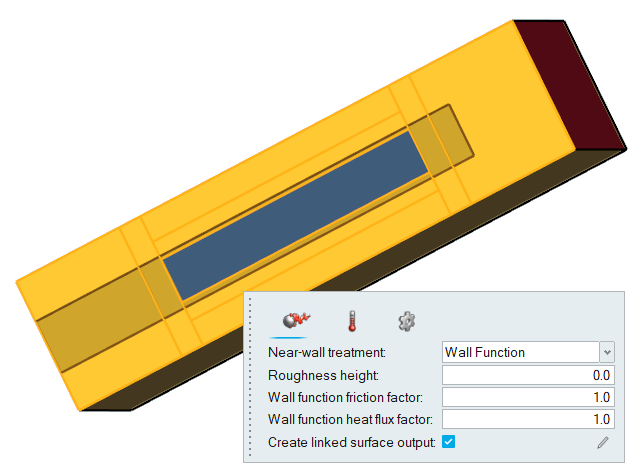Click the Near-wall treatment label
640x473 pixels.
click(327, 352)
